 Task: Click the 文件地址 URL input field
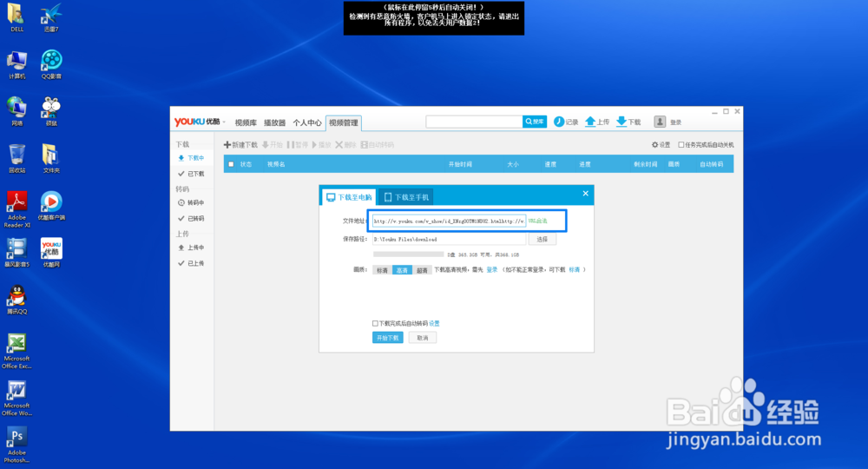pos(449,221)
